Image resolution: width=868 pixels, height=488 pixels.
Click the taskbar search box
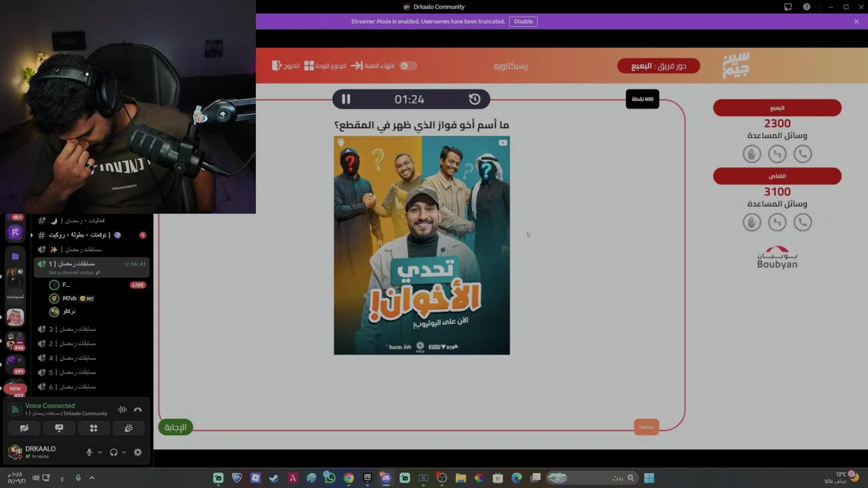[591, 478]
